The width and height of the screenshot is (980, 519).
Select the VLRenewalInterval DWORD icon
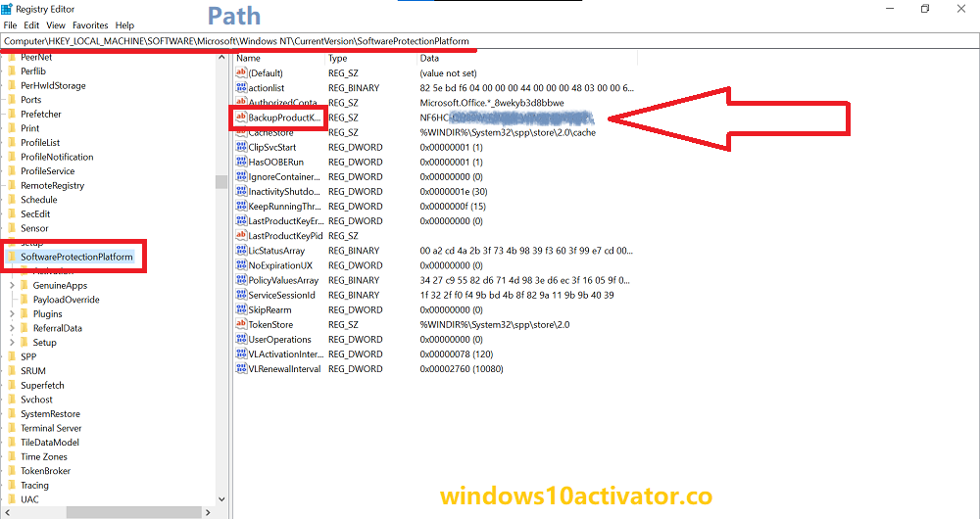(x=241, y=369)
